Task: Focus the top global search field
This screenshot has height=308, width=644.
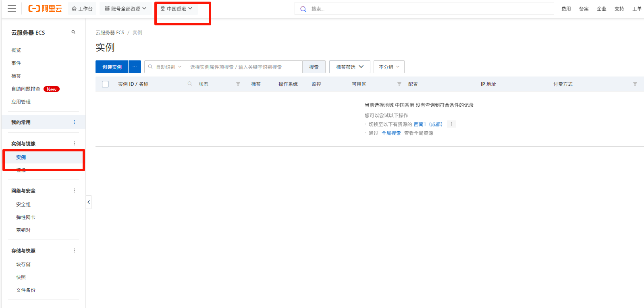Action: [x=424, y=8]
